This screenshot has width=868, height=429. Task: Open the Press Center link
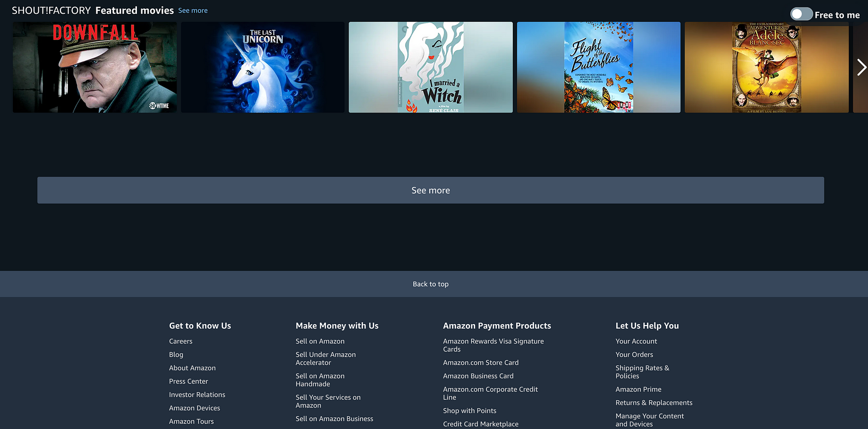pos(188,381)
